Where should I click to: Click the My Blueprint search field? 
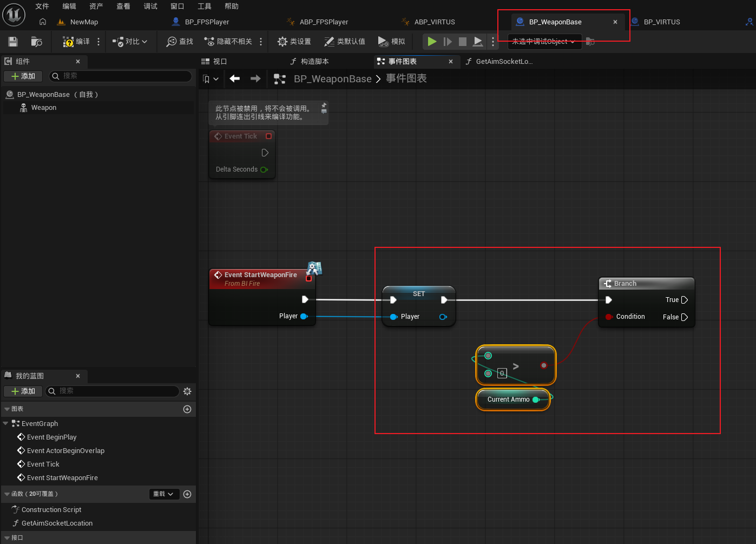(x=112, y=391)
